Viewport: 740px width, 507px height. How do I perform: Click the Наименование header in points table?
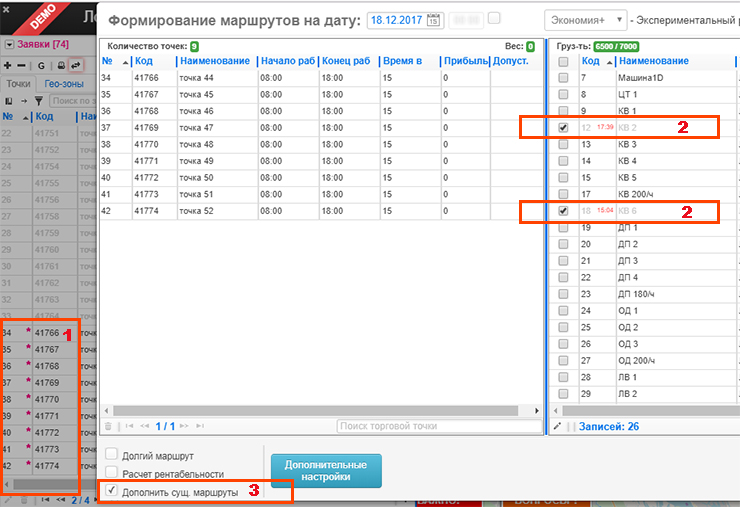pos(215,61)
